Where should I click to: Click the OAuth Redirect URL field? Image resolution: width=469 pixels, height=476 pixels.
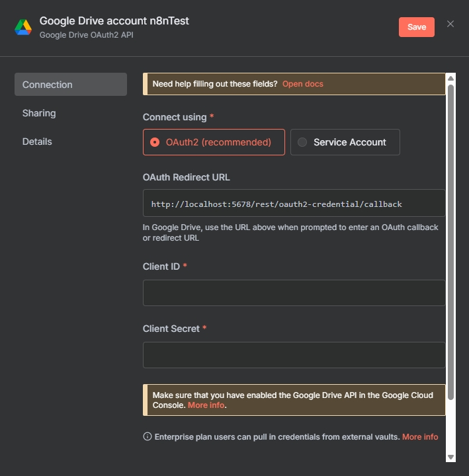[294, 203]
